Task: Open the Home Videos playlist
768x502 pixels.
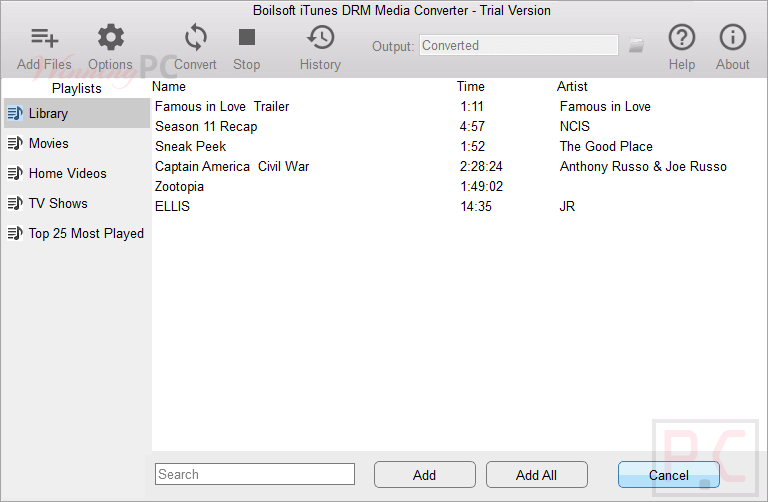Action: pyautogui.click(x=77, y=173)
